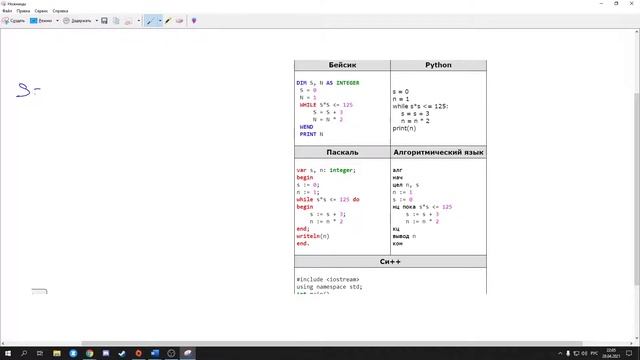Open the pen options dropdown arrow
This screenshot has width=640, height=360.
160,20
